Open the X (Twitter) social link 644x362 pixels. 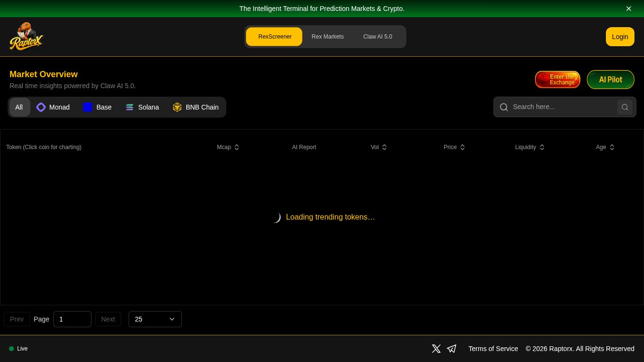click(x=436, y=349)
